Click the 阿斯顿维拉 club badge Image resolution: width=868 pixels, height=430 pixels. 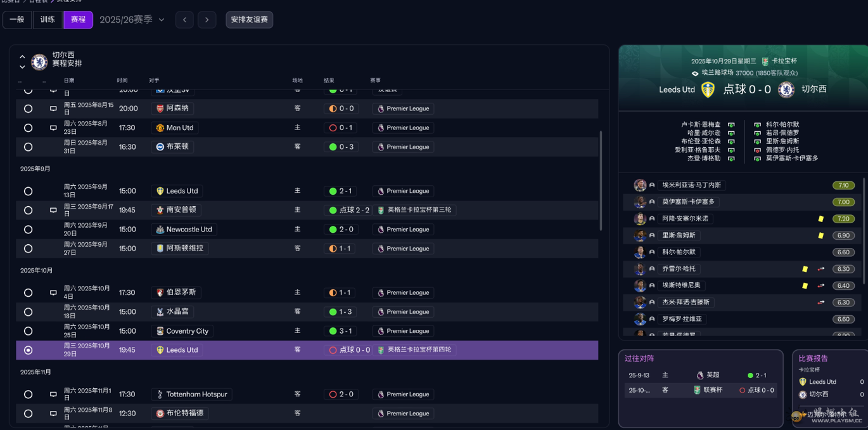(x=160, y=249)
